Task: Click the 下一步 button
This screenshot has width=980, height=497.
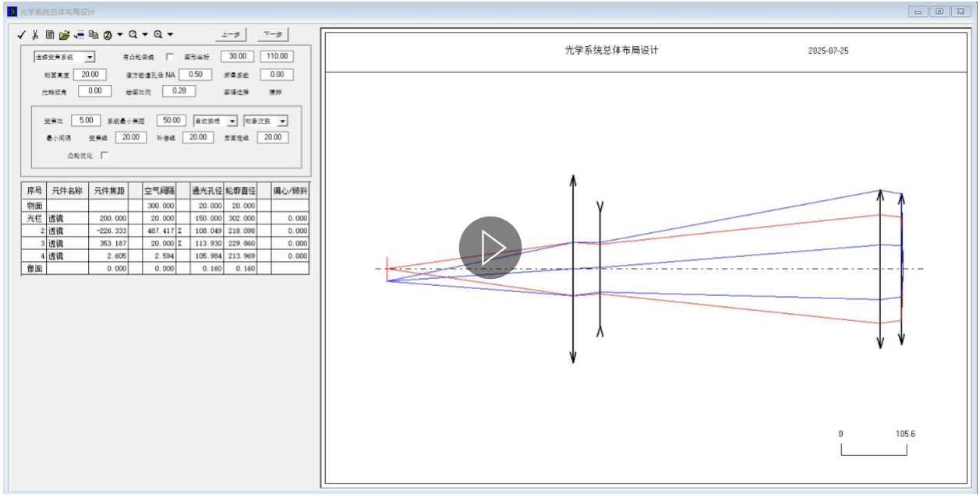Action: (x=273, y=34)
